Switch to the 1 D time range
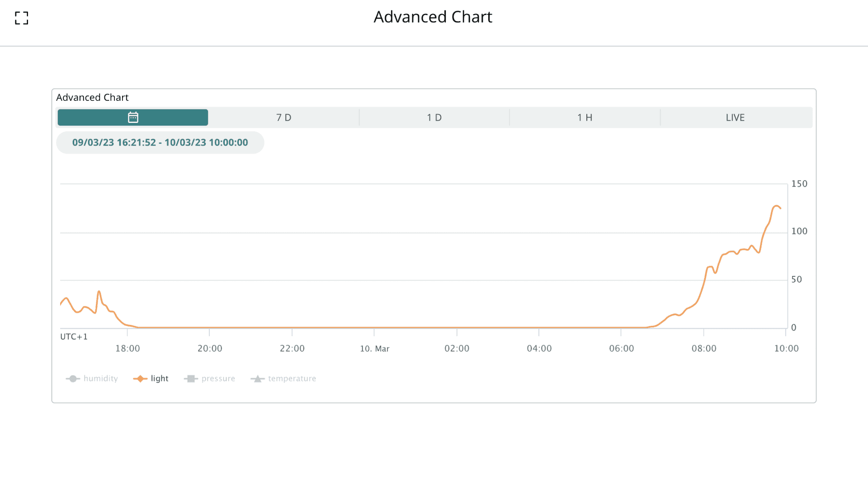 coord(434,117)
